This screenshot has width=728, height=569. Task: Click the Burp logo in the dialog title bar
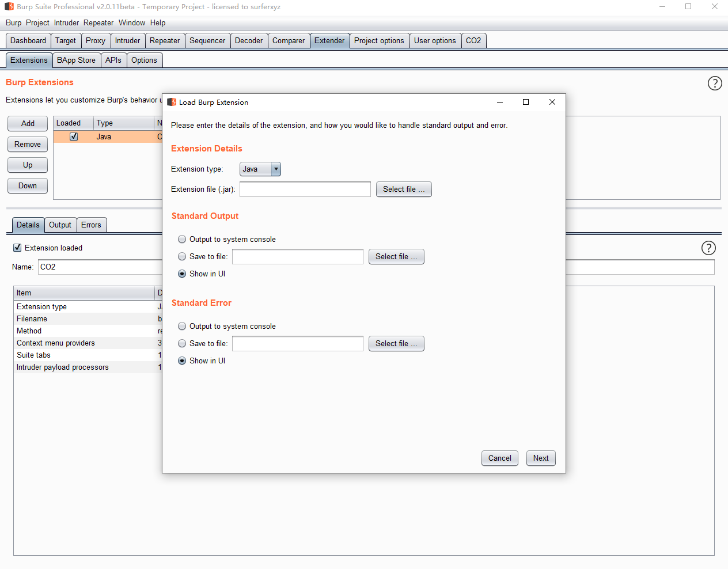[172, 103]
